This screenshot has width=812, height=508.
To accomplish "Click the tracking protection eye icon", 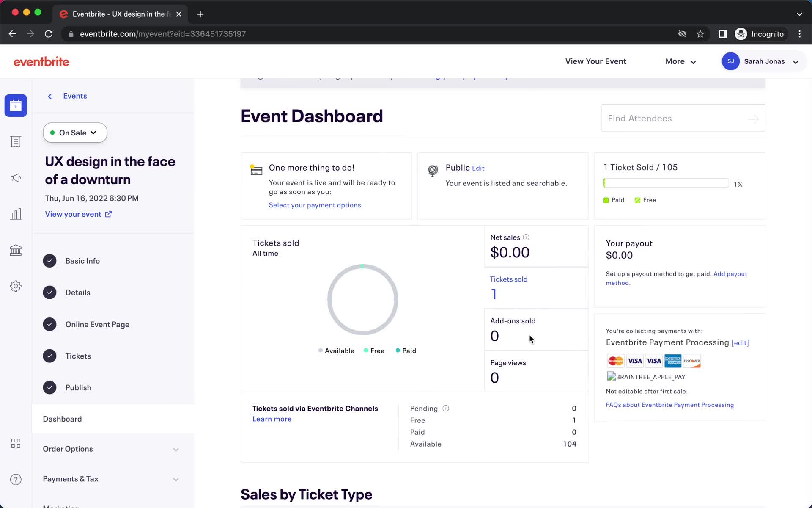I will click(682, 34).
